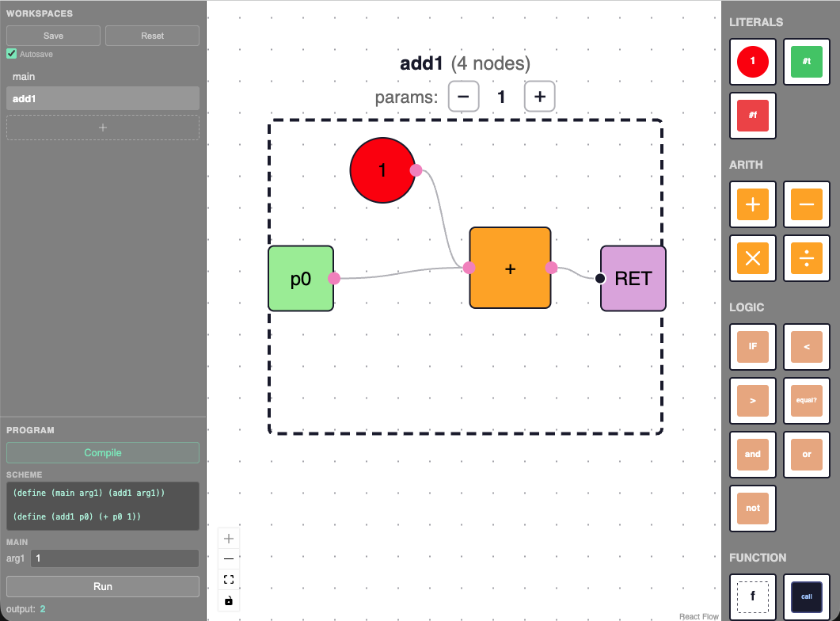The image size is (840, 621).
Task: Select the red number literal node
Action: [x=752, y=62]
